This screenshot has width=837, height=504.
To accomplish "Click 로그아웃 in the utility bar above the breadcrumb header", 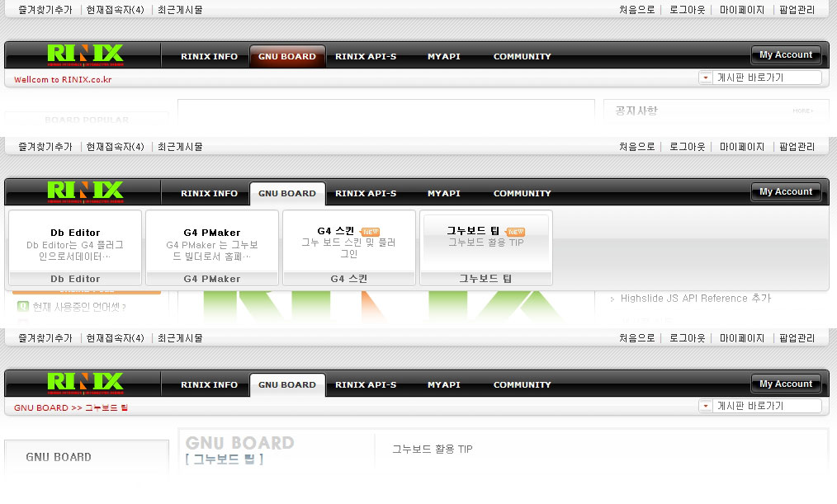I will (x=687, y=338).
